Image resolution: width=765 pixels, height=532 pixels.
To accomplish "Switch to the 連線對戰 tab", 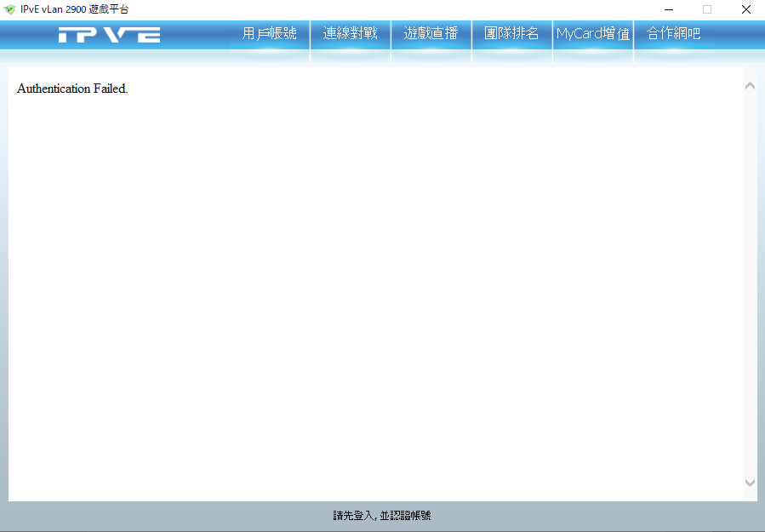I will click(351, 34).
